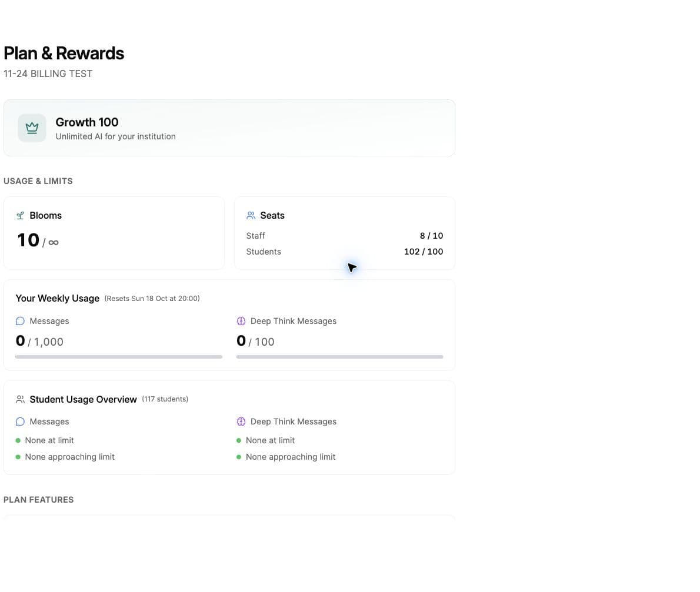Click the crown icon beside Growth 100
Image resolution: width=700 pixels, height=592 pixels.
(32, 128)
